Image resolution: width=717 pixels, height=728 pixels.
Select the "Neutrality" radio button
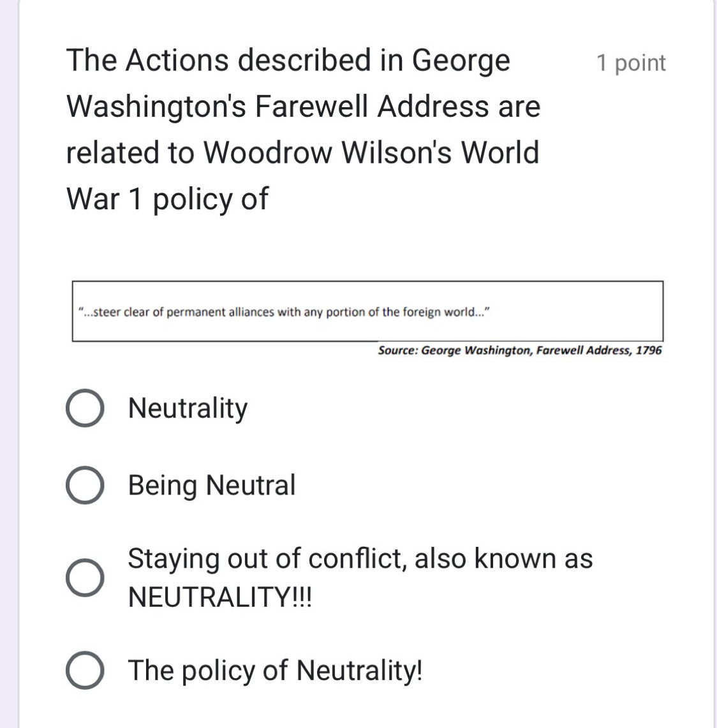(85, 408)
